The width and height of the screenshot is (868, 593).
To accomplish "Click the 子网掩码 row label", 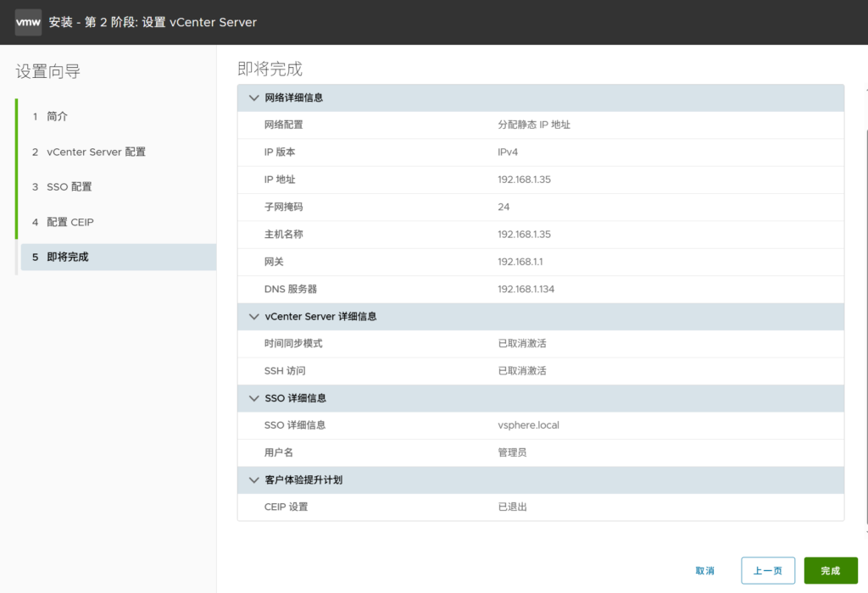I will [x=283, y=207].
